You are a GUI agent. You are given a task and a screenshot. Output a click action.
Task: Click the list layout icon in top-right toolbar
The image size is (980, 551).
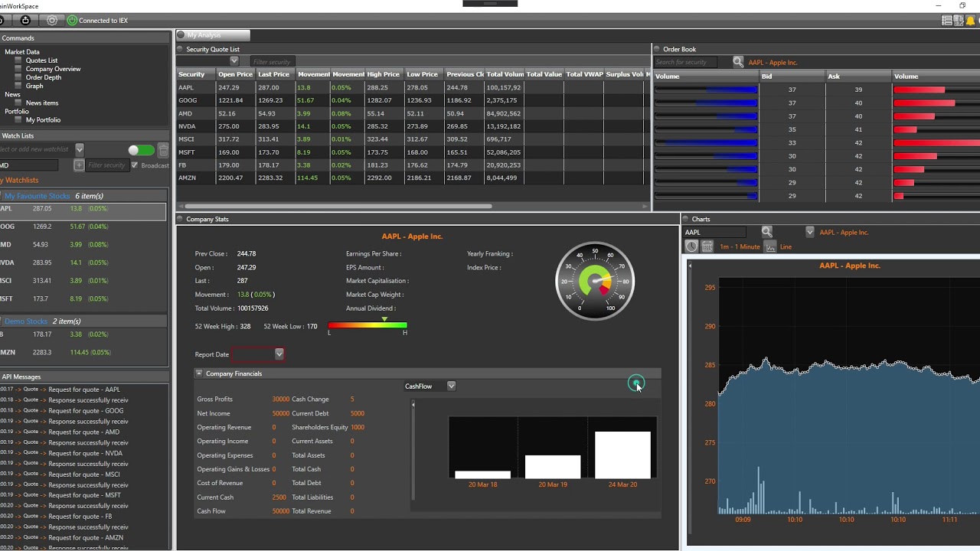tap(947, 21)
